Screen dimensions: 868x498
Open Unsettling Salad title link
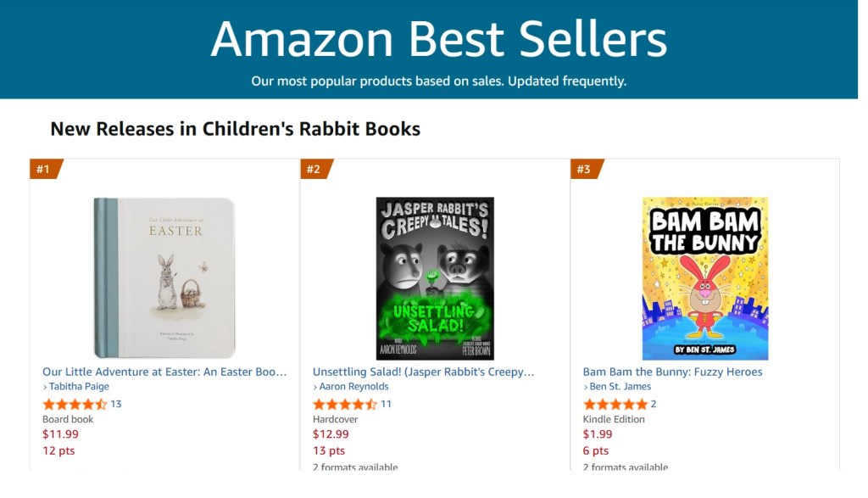423,372
